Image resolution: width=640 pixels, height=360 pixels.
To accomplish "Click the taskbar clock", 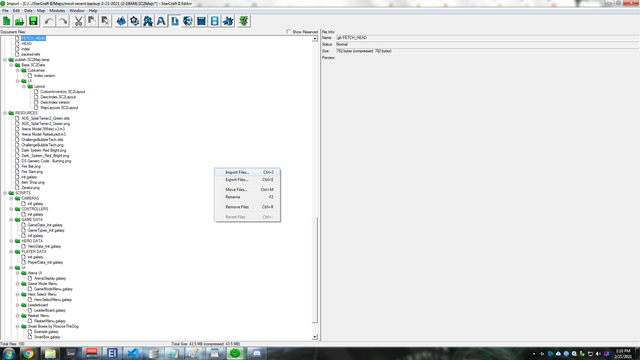I will tap(623, 353).
